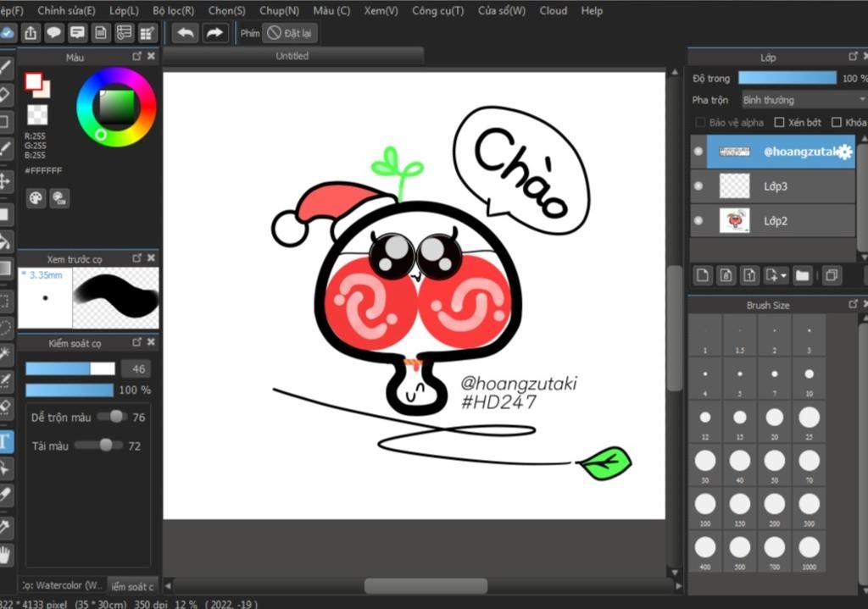868x609 pixels.
Task: Add new 1-bit layer icon
Action: pos(749,275)
